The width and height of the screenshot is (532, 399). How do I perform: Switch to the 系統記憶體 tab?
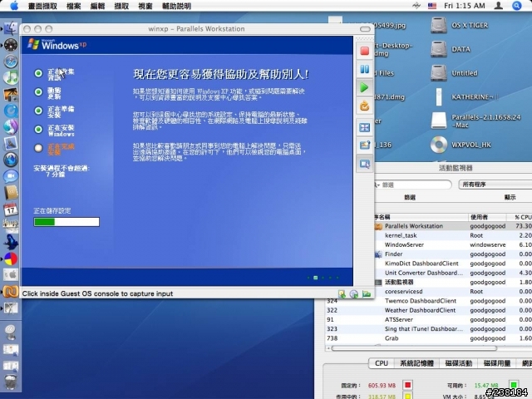[x=416, y=363]
